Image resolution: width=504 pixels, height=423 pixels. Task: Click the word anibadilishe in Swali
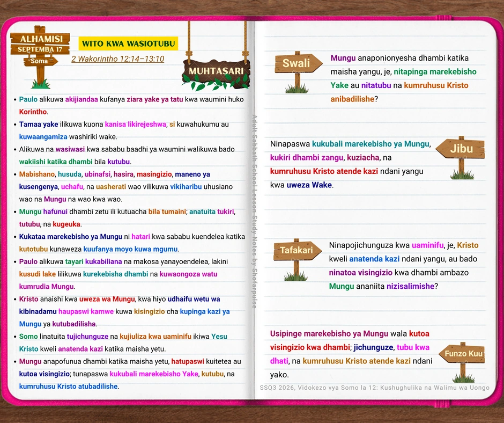click(352, 99)
